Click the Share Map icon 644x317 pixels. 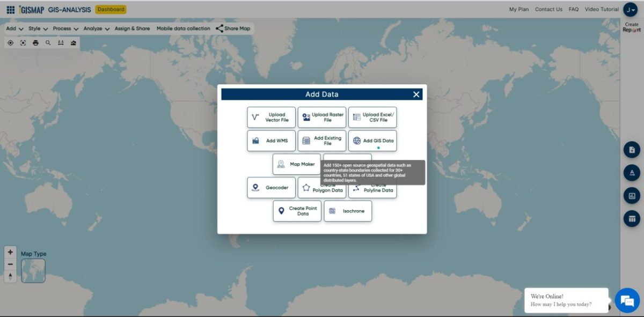pyautogui.click(x=219, y=28)
